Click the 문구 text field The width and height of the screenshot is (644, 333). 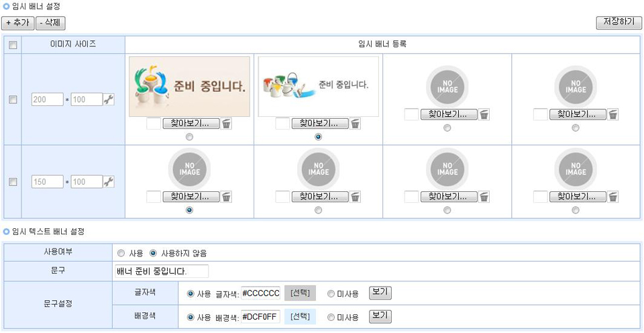coord(161,271)
